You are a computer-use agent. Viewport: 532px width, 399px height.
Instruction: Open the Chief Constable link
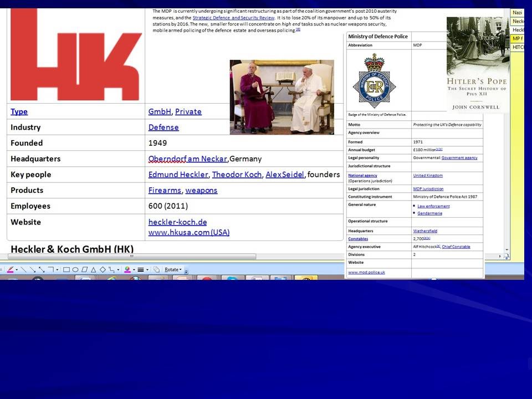456,247
